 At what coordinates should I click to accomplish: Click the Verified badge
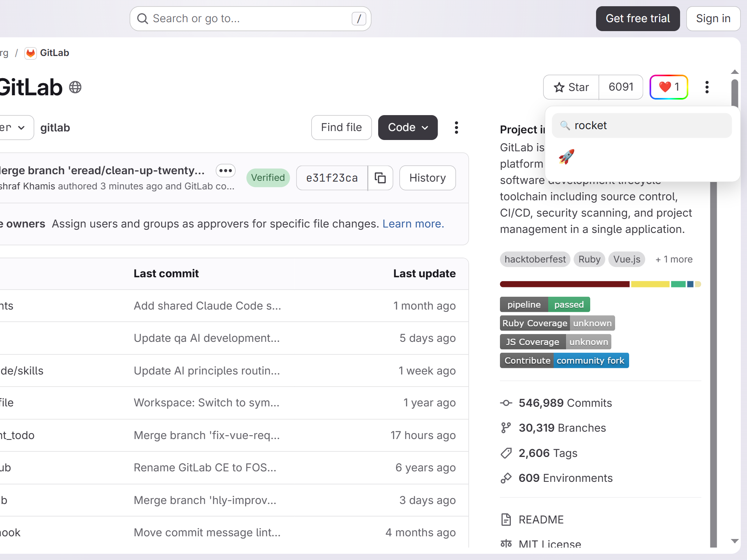point(268,178)
